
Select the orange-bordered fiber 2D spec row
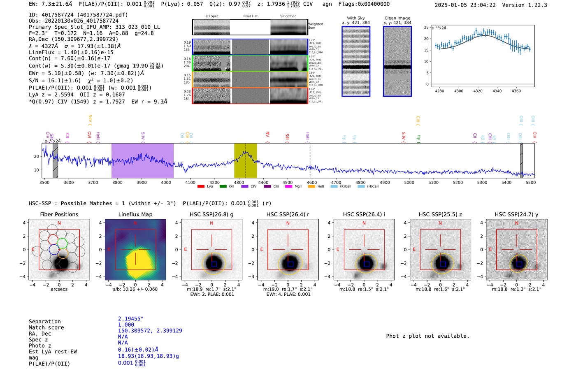(250, 79)
